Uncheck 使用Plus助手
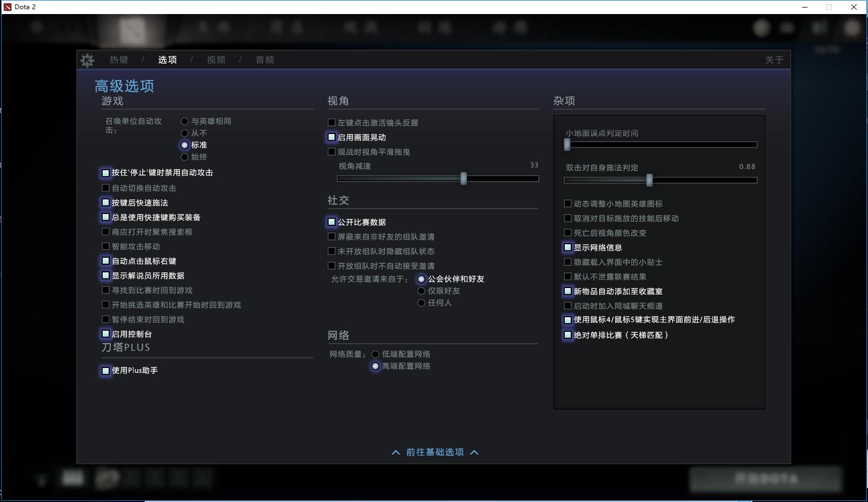The height and width of the screenshot is (502, 868). [x=105, y=371]
